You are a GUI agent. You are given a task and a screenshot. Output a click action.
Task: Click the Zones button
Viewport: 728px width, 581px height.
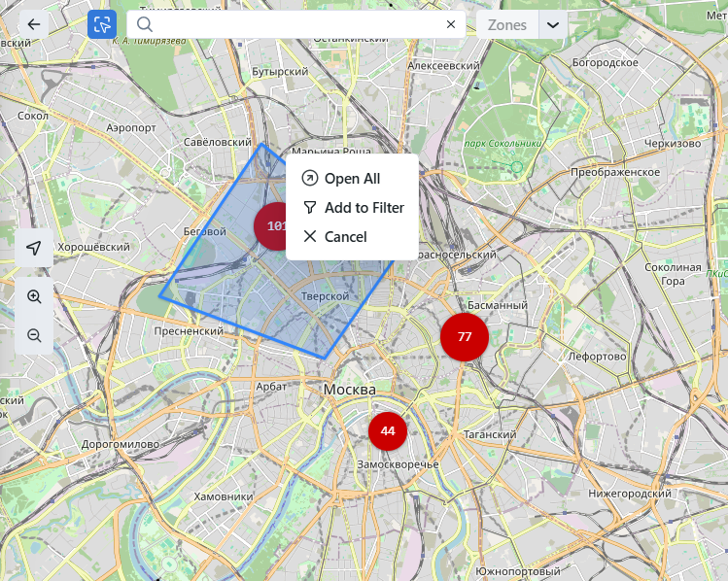[x=507, y=25]
